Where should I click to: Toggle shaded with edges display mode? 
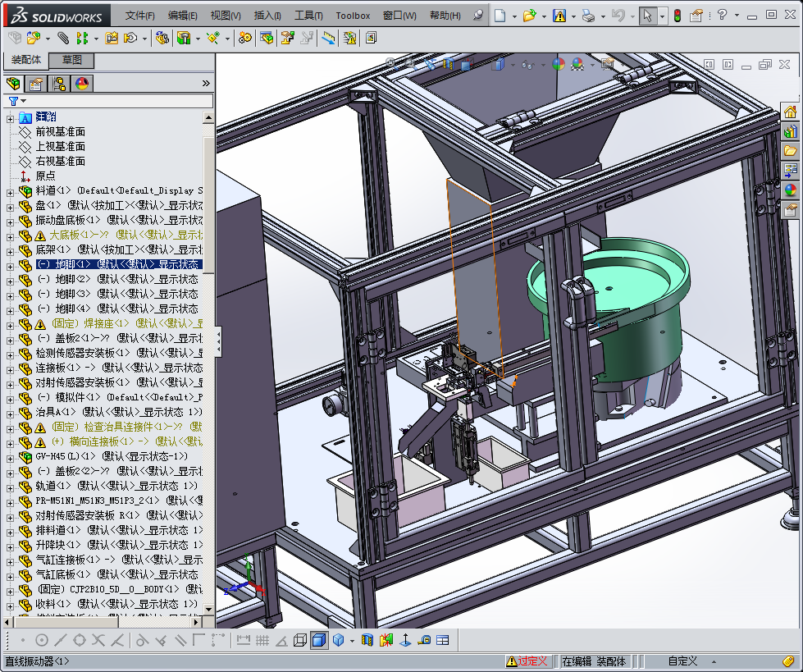(319, 640)
